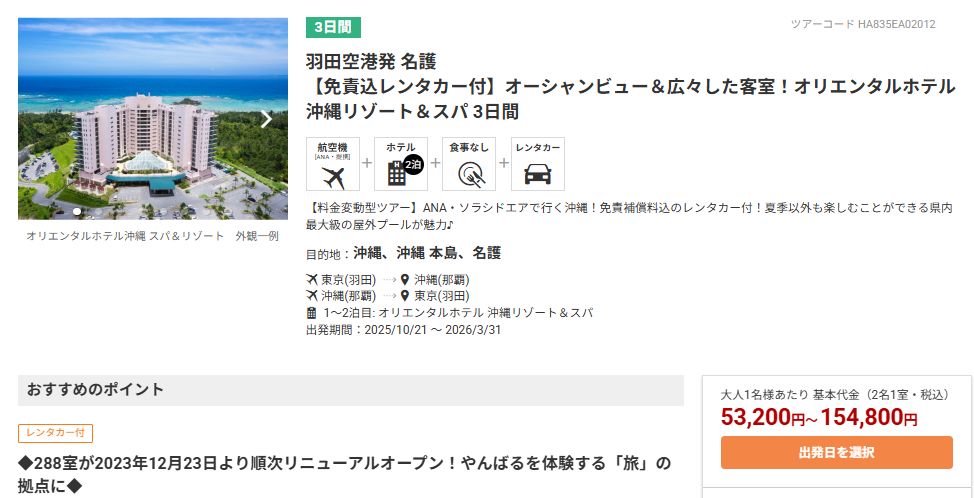
Task: Click the map pin before 沖縄(那覇) destination
Action: (x=404, y=280)
